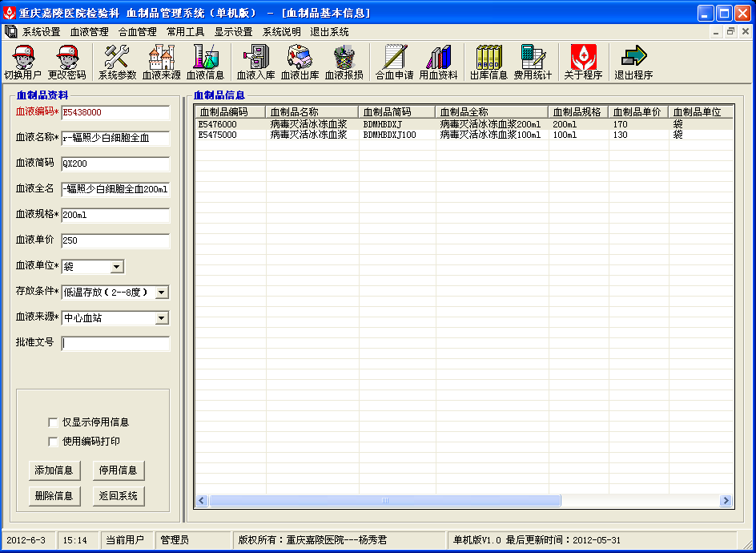Click the table scrollbar right arrow
The image size is (756, 553).
click(x=726, y=500)
